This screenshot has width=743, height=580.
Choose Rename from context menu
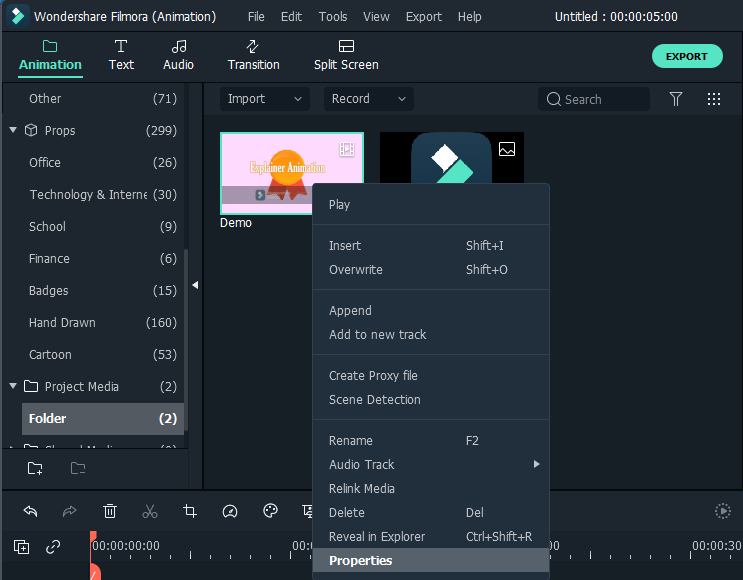(431, 440)
